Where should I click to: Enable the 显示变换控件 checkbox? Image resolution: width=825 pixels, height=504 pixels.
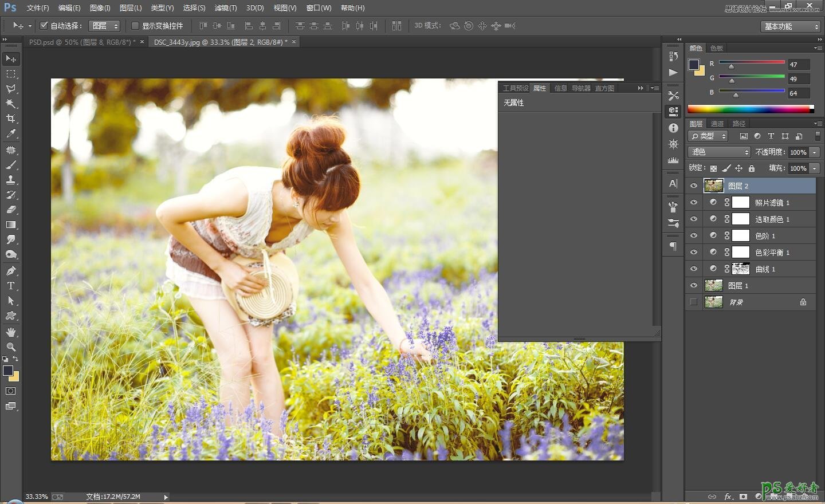(x=135, y=26)
